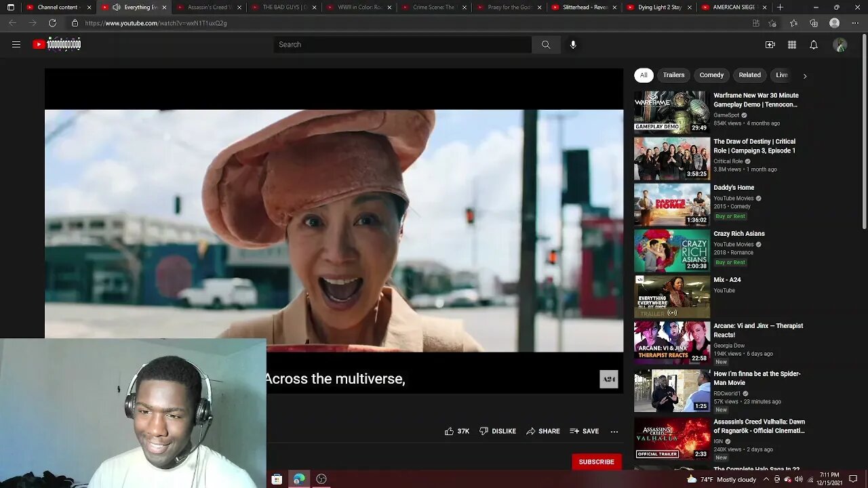Open the three-dot more actions menu
Image resolution: width=868 pixels, height=488 pixels.
point(614,431)
